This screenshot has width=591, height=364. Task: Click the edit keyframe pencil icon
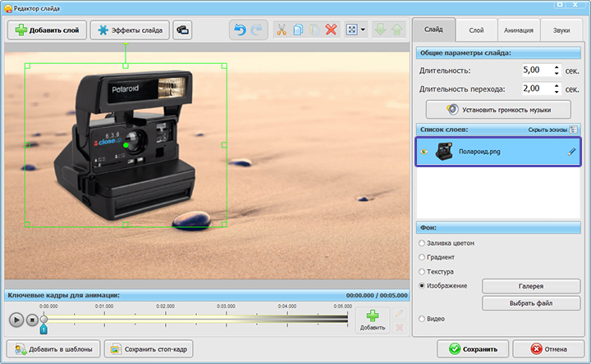pos(399,313)
